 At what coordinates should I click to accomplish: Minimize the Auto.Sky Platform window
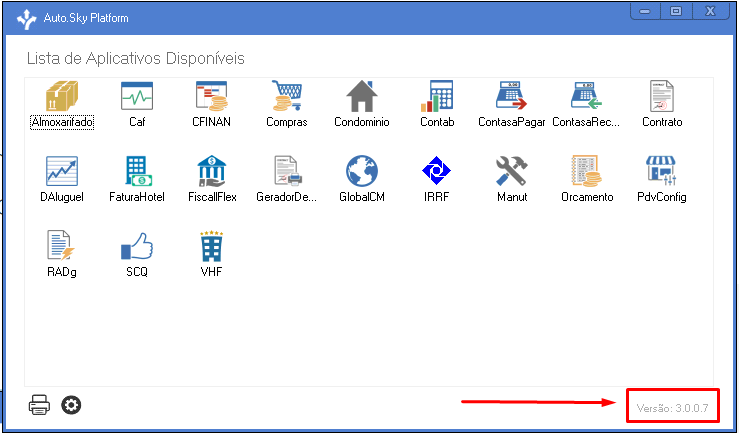645,11
